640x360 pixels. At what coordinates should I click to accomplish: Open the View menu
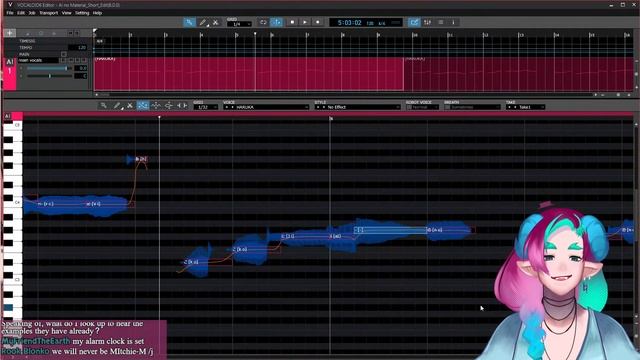click(67, 13)
